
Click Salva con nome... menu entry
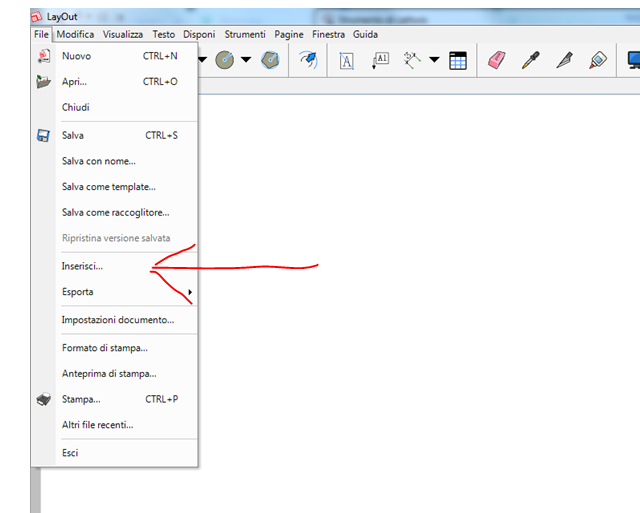[x=98, y=160]
